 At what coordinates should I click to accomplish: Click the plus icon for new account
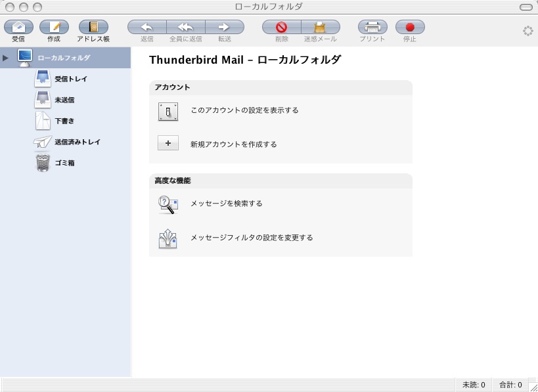pyautogui.click(x=168, y=143)
